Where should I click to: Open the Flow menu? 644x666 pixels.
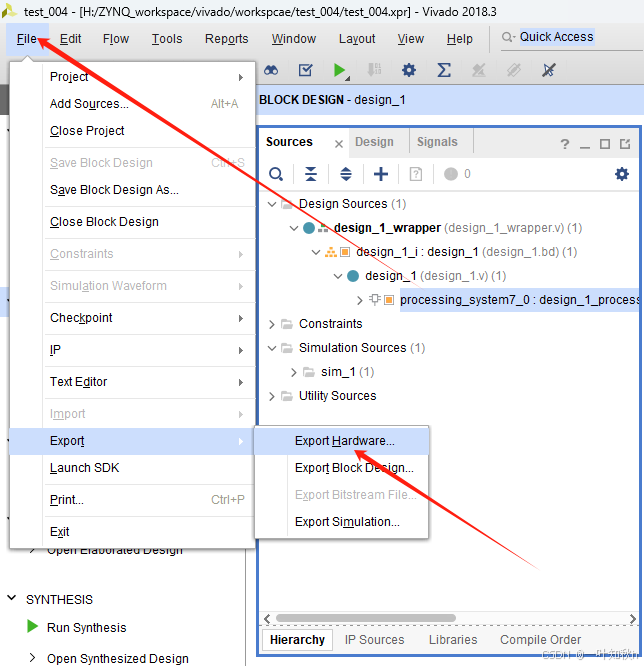click(116, 39)
